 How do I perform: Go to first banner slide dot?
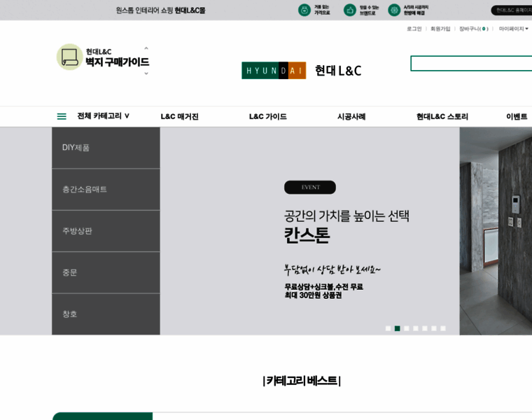point(388,328)
